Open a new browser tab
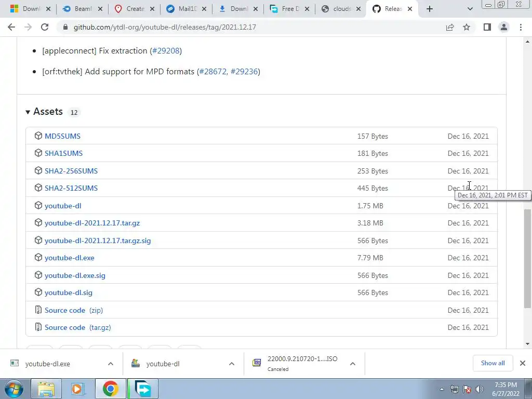 430,9
